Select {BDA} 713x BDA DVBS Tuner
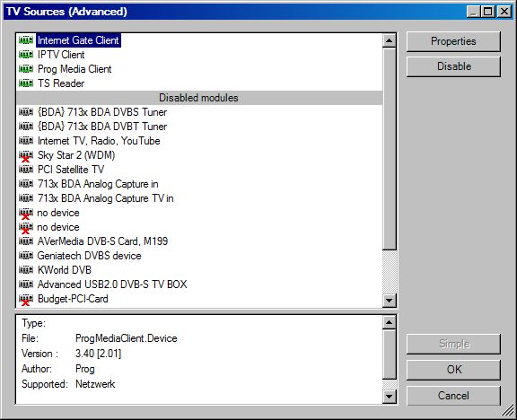The width and height of the screenshot is (517, 420). tap(102, 112)
